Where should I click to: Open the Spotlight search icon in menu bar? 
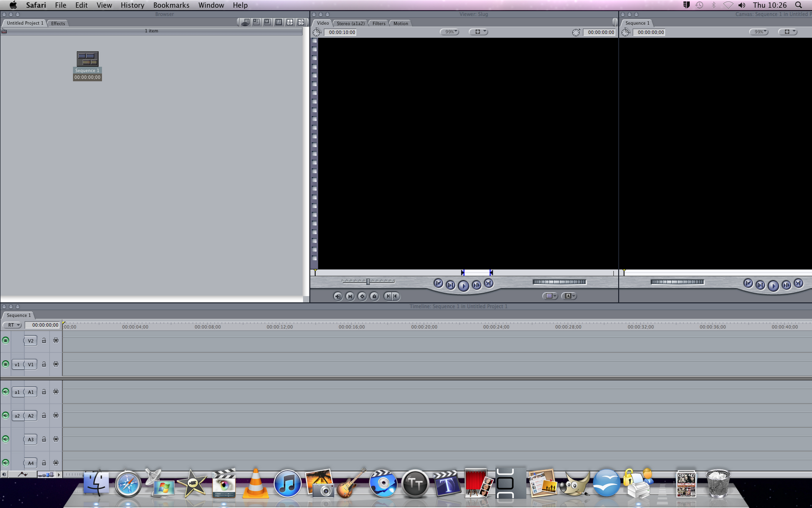click(798, 5)
